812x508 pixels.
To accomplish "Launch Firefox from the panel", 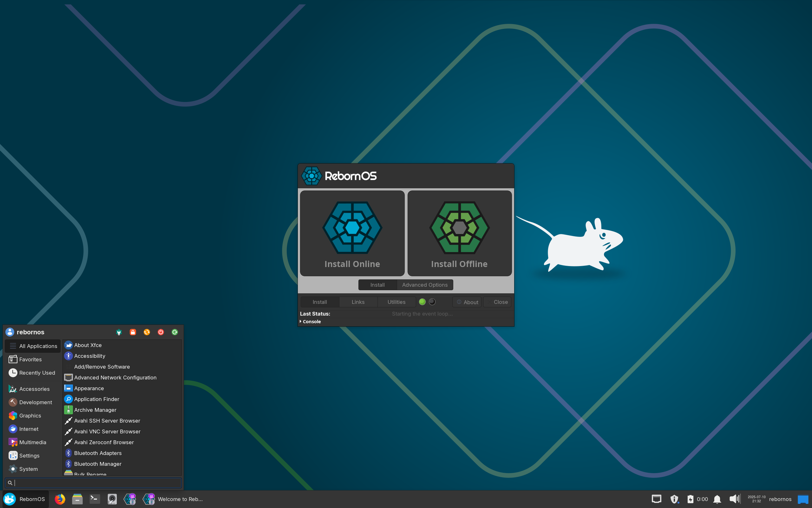I will coord(60,499).
